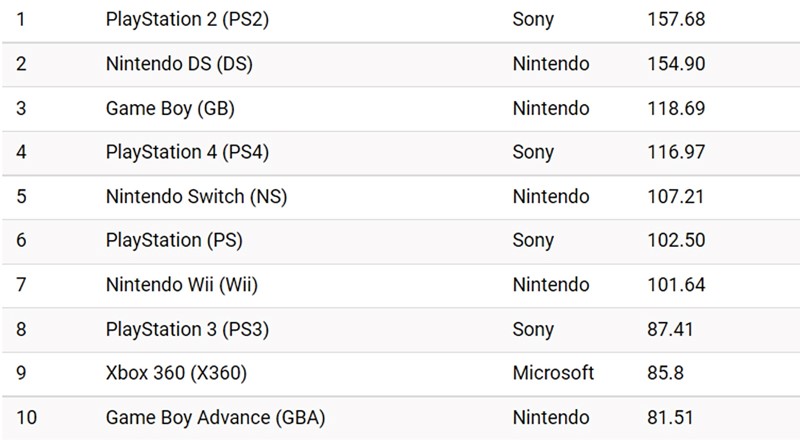Click the Nintendo Wii (Wii) entry
Viewport: 800px width, 443px height.
[182, 285]
